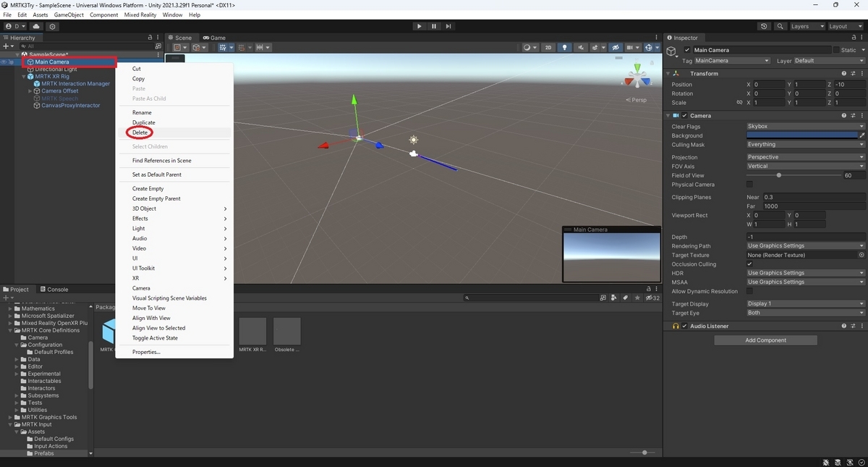Open Transform preset settings icon
Viewport: 868px width, 467px height.
coord(853,74)
